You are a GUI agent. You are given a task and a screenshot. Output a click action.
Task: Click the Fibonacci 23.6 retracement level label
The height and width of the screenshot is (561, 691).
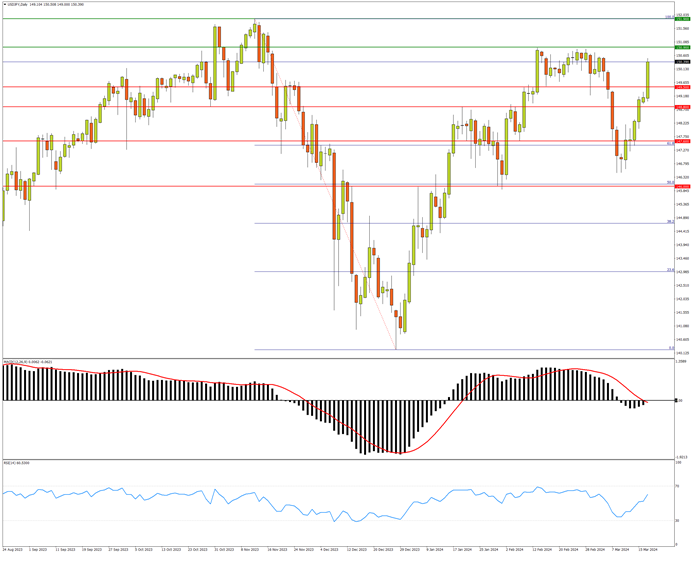(x=668, y=270)
